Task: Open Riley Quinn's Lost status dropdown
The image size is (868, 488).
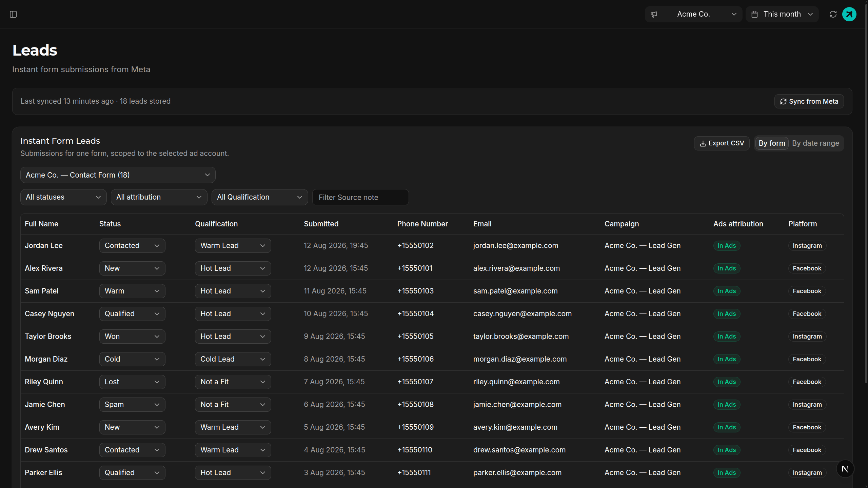Action: pyautogui.click(x=132, y=382)
